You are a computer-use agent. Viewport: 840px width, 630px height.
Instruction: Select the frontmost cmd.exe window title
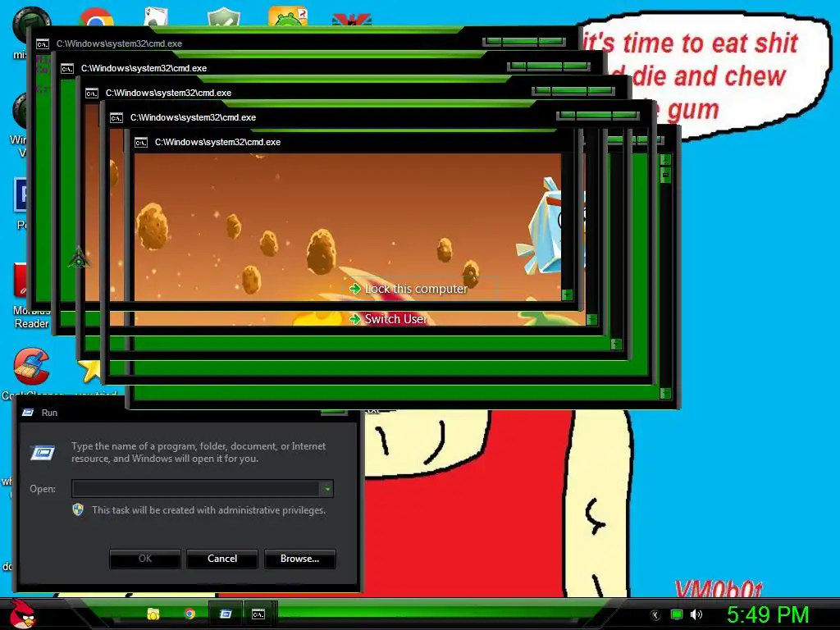[217, 142]
